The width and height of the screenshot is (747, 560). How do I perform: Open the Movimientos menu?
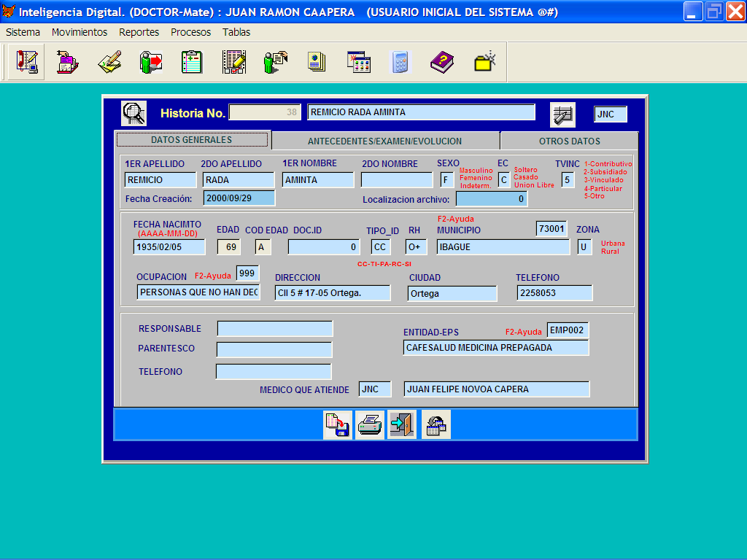click(x=80, y=32)
